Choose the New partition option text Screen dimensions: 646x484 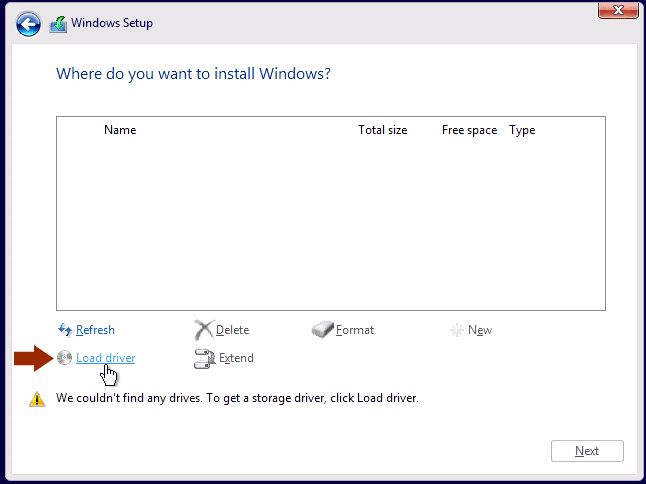click(480, 330)
